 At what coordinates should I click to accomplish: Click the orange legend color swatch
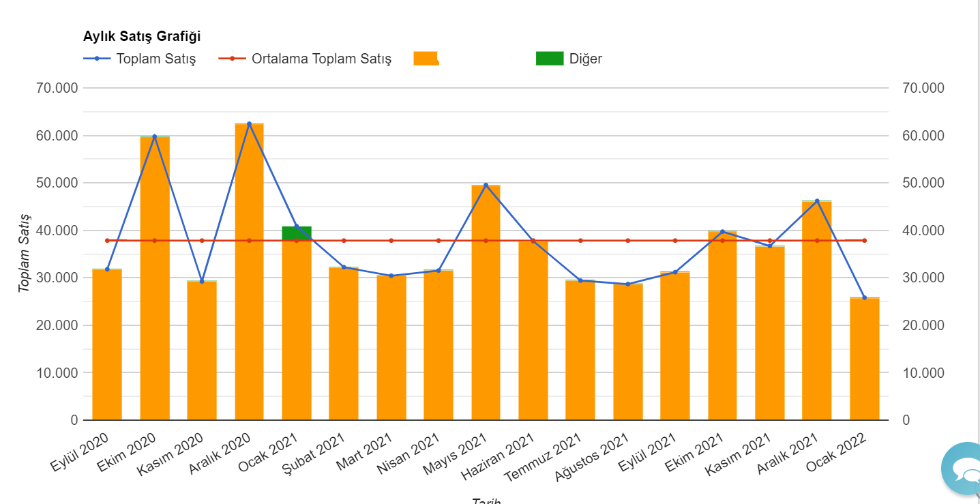click(x=426, y=59)
